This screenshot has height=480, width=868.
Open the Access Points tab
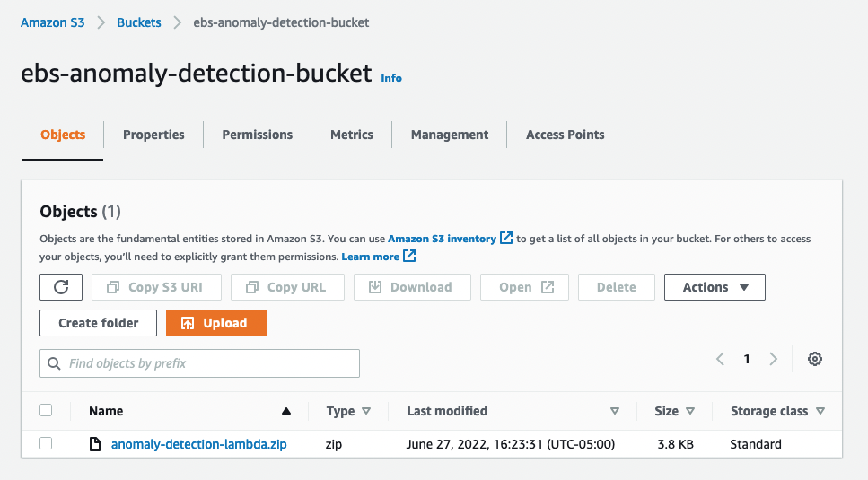(x=566, y=135)
